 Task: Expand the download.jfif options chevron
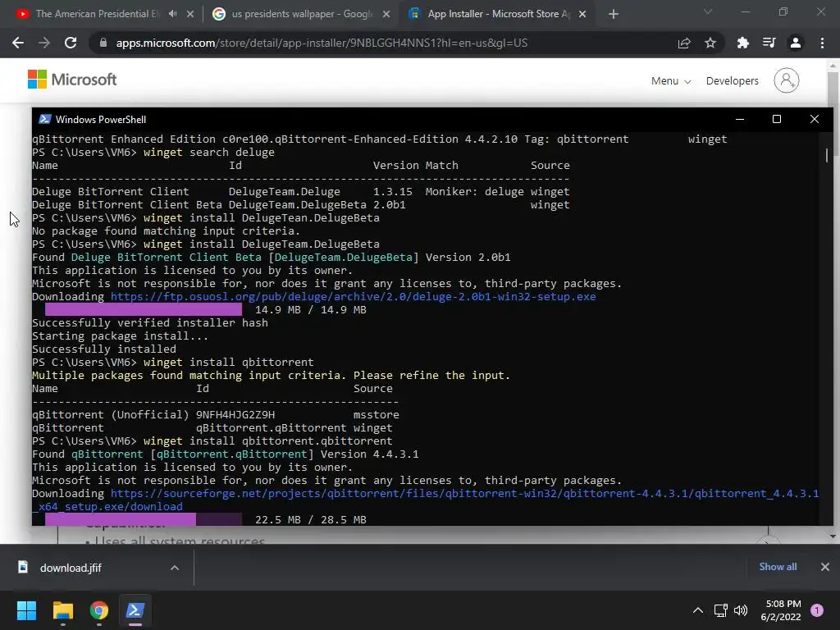pos(175,568)
